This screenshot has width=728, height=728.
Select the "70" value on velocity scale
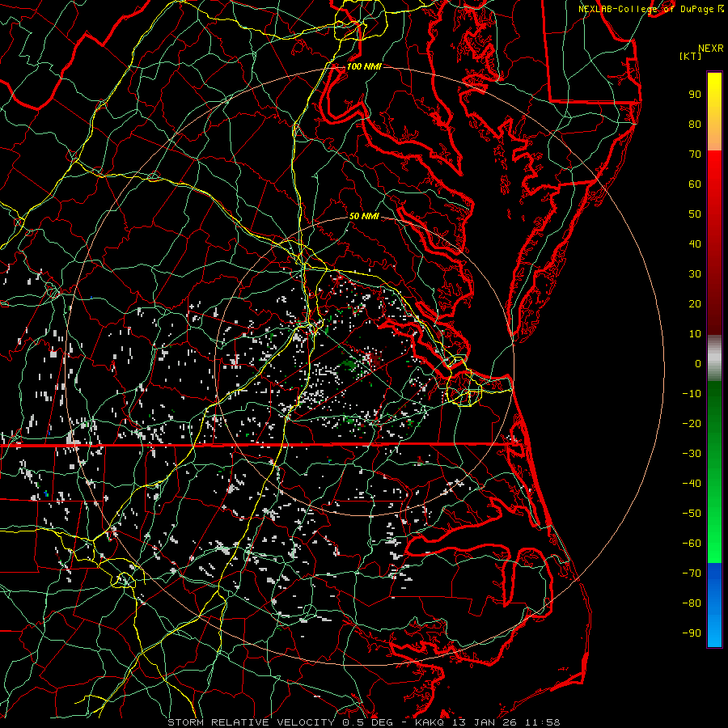pyautogui.click(x=695, y=154)
